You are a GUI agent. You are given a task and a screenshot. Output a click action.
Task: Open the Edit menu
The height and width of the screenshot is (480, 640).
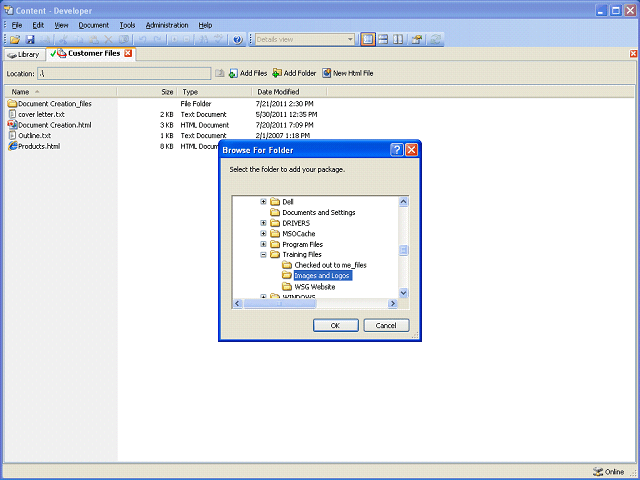38,25
